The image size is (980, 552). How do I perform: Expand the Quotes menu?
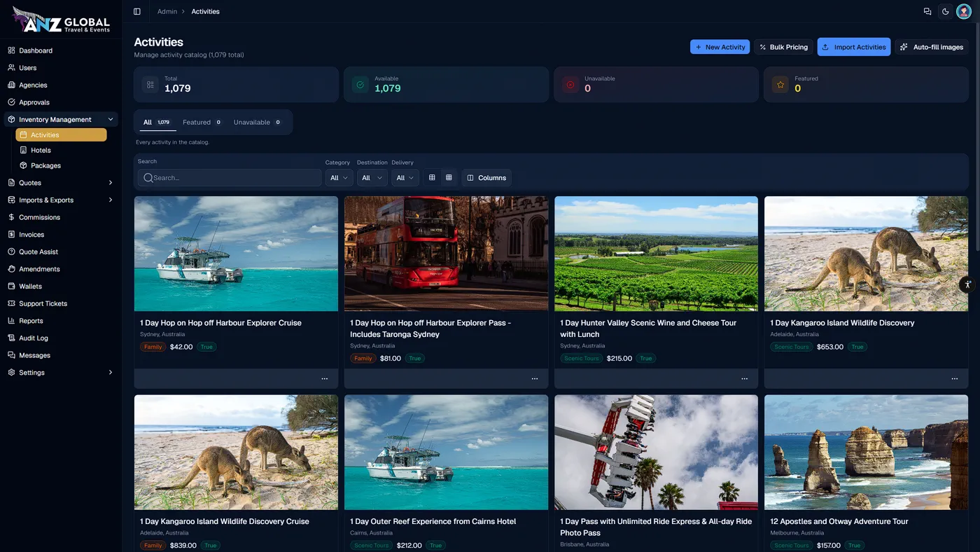pos(61,183)
